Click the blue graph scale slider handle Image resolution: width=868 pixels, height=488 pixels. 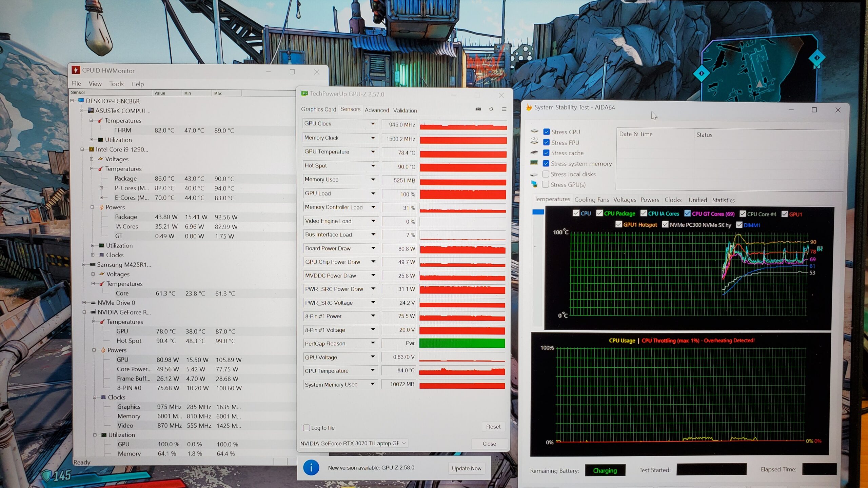[x=538, y=212]
